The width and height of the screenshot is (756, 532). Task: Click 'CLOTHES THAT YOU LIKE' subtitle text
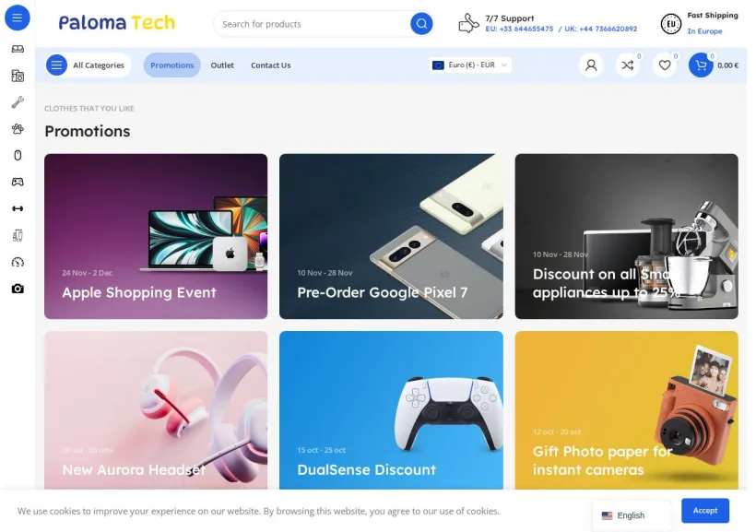[x=89, y=109]
